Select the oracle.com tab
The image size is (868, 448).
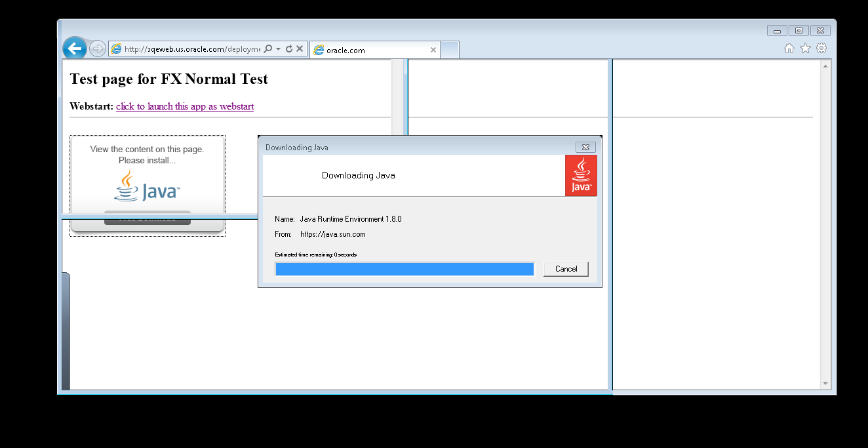coord(370,50)
